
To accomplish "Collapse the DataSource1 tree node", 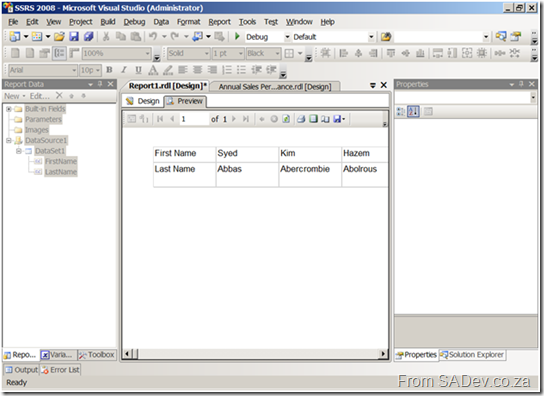I will 9,141.
